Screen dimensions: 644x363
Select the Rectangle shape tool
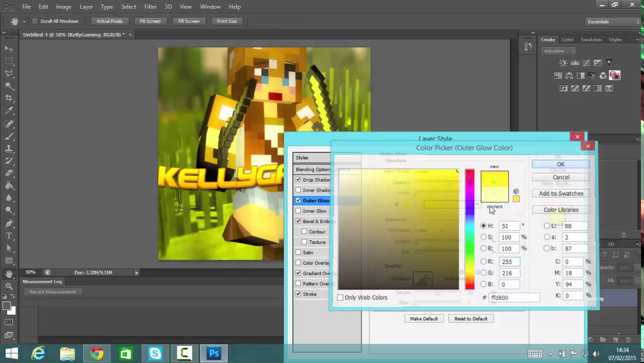point(9,261)
